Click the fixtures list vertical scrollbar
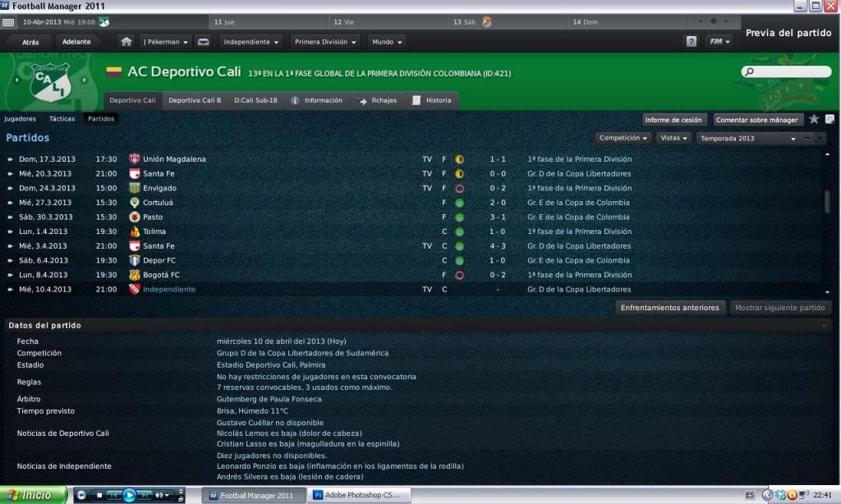 [x=827, y=201]
